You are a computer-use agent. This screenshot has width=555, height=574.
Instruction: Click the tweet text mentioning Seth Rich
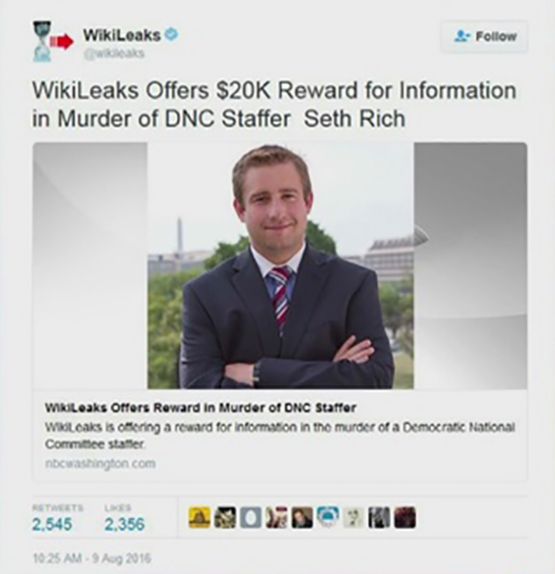pos(274,105)
